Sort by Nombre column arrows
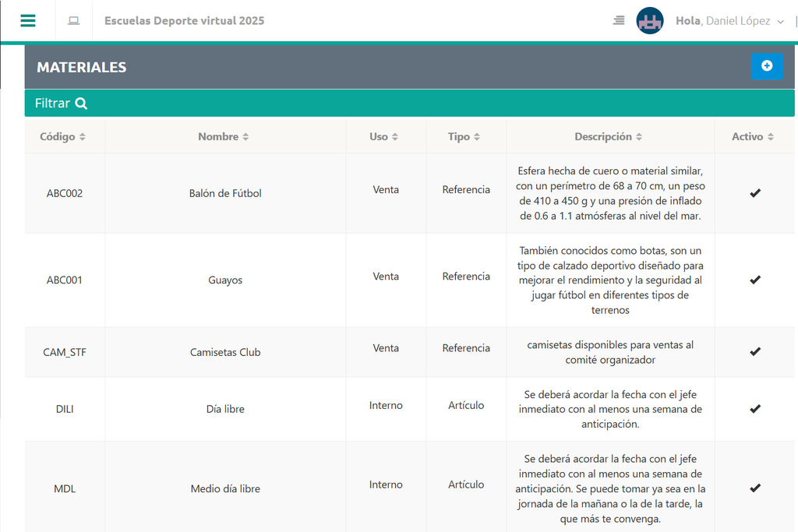Viewport: 798px width, 532px height. (245, 137)
